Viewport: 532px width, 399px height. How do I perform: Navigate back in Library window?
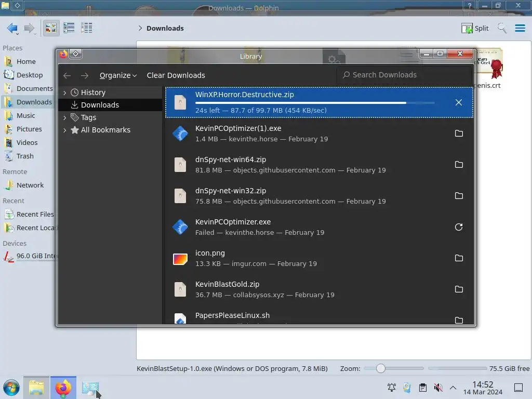tap(67, 75)
